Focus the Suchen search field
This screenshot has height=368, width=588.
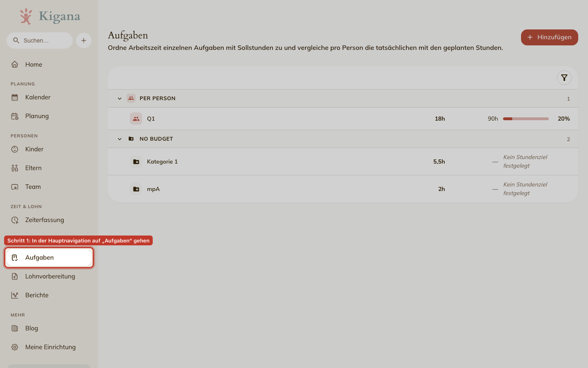coord(40,40)
